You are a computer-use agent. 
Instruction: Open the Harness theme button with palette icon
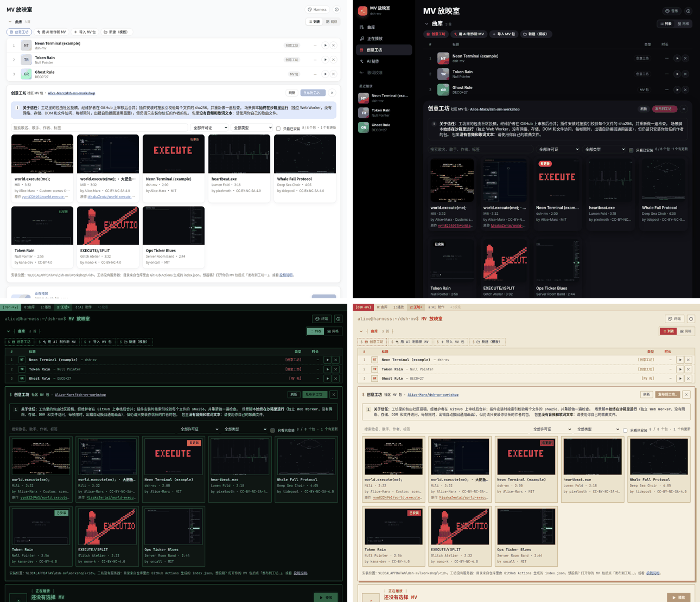pyautogui.click(x=317, y=9)
